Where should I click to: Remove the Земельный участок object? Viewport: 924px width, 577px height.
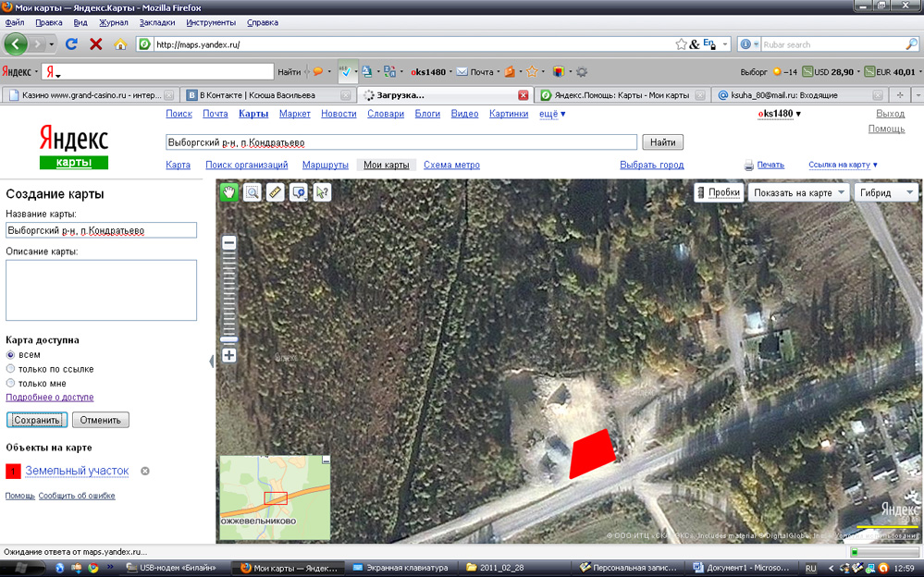pos(144,472)
